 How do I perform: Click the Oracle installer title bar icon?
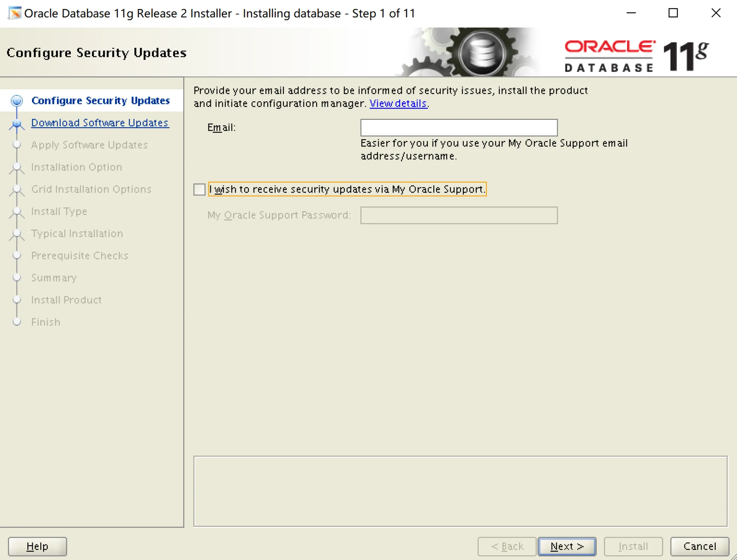pyautogui.click(x=15, y=13)
